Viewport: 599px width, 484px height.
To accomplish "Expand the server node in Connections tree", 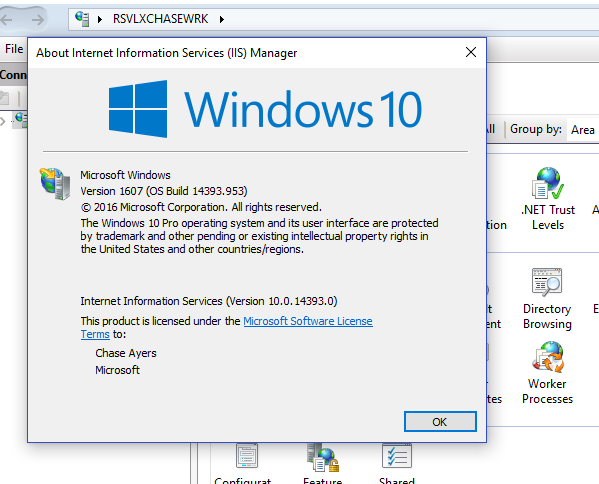I will coord(3,121).
